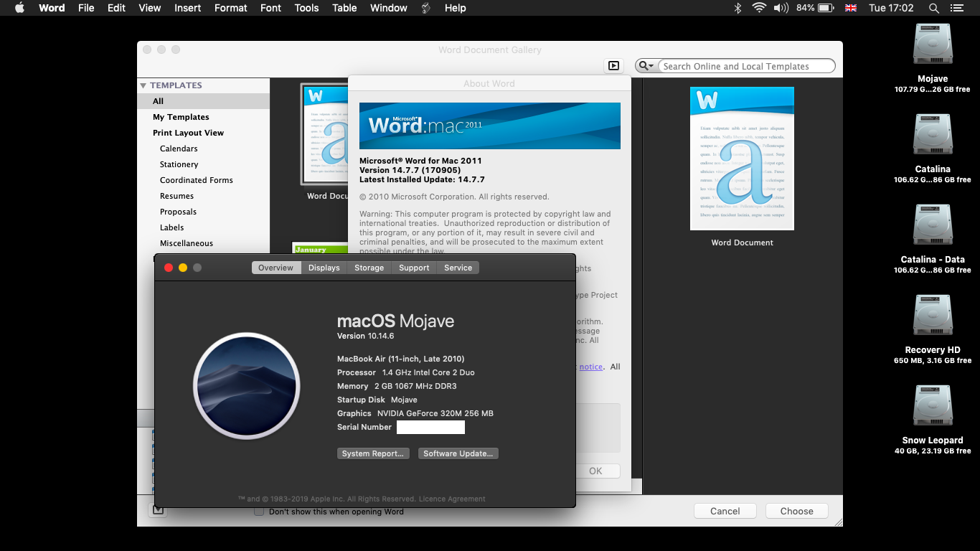Open the Format menu

[230, 8]
